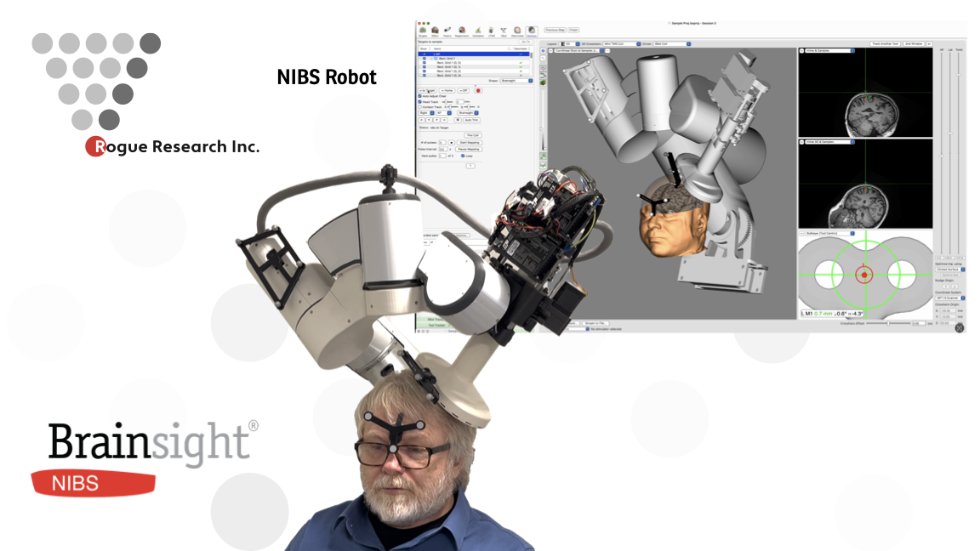
Task: Click the Start Mapping button
Action: click(x=470, y=142)
